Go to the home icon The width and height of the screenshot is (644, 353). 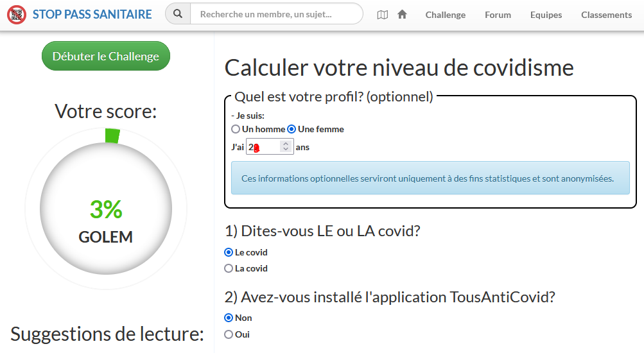coord(403,14)
